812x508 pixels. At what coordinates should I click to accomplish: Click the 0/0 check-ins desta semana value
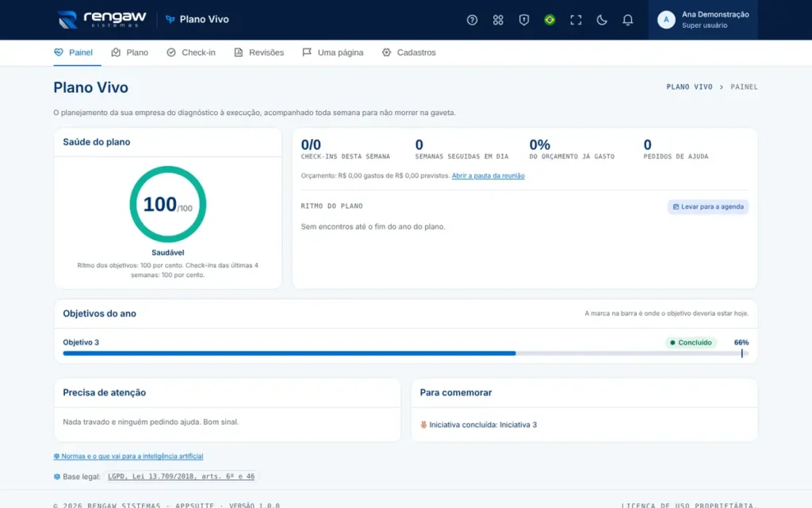pos(311,144)
